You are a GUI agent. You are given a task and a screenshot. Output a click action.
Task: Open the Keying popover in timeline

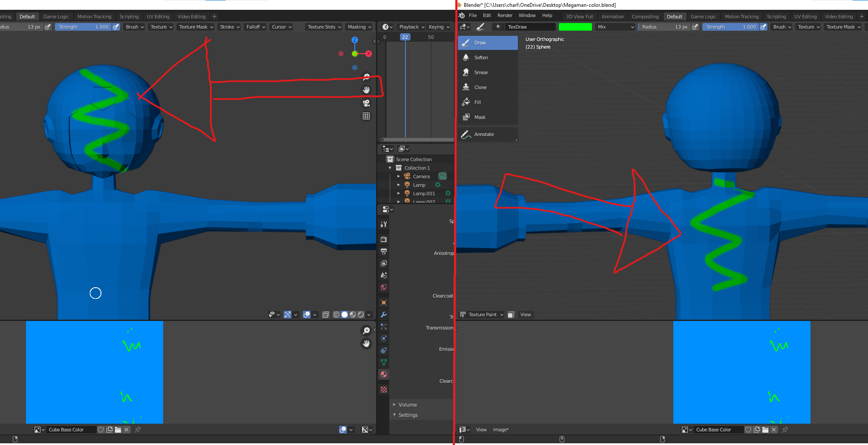pyautogui.click(x=439, y=27)
